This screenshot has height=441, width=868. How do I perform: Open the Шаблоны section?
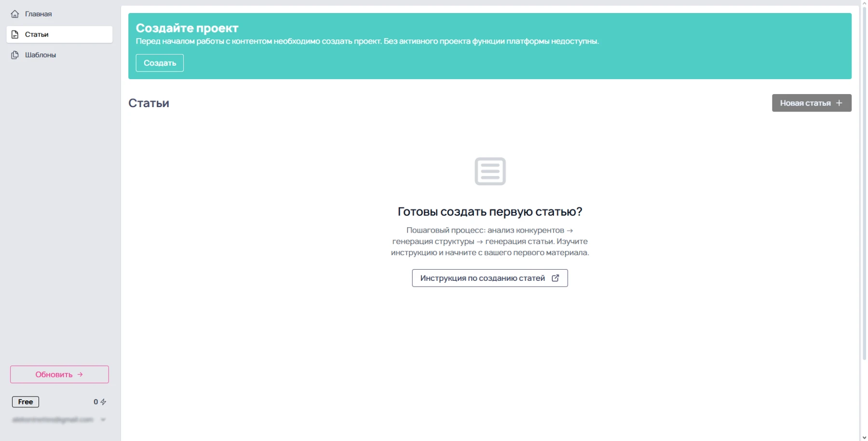[x=41, y=55]
